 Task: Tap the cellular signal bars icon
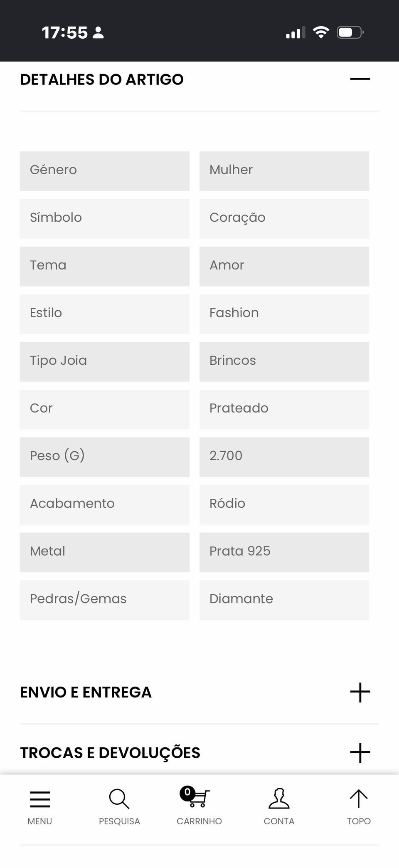pos(296,32)
